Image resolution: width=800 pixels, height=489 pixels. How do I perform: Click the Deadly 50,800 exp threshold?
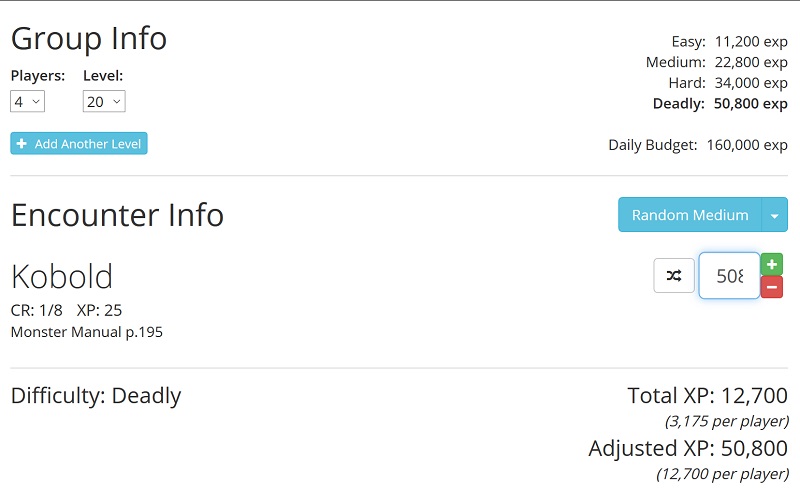pyautogui.click(x=720, y=104)
